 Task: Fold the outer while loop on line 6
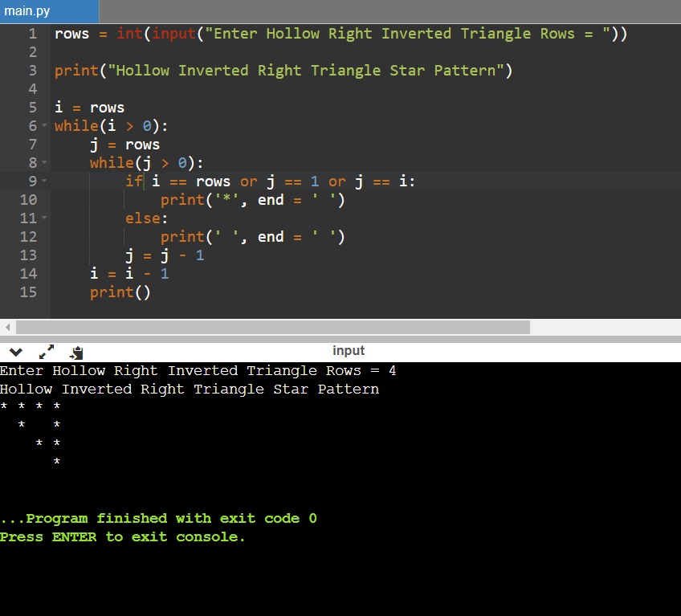point(43,126)
